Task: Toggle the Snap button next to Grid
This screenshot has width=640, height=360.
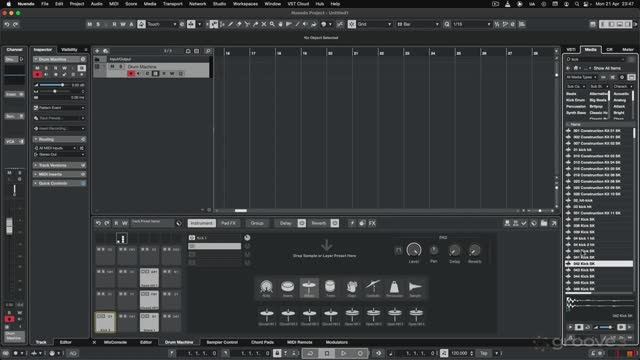Action: (352, 24)
